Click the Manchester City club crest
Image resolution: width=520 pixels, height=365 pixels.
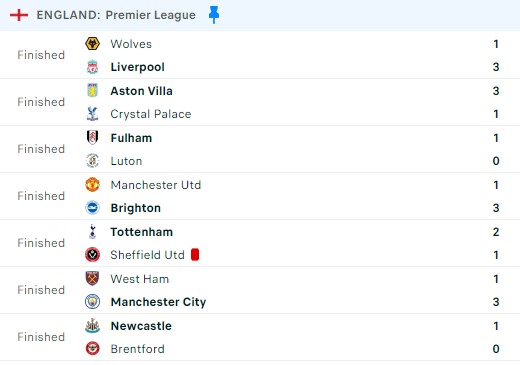92,302
